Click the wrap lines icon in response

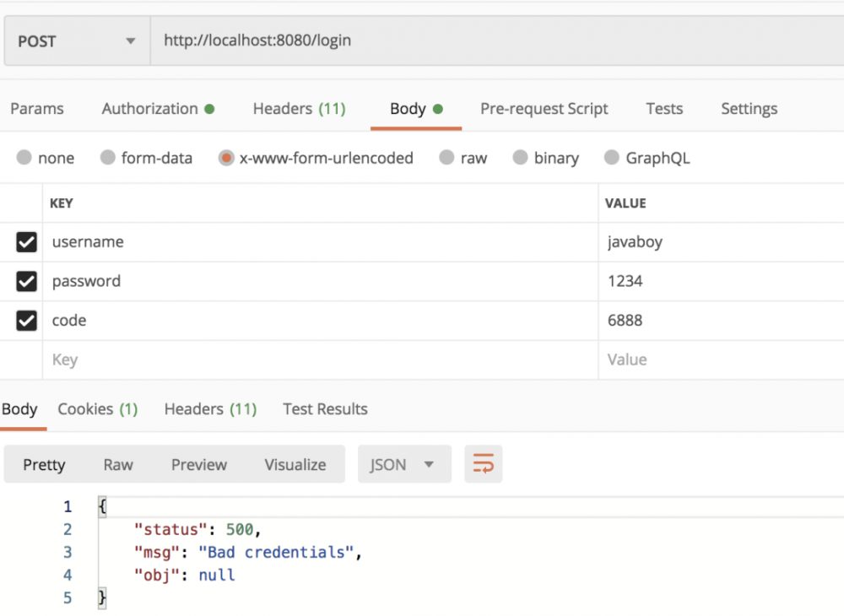[483, 464]
